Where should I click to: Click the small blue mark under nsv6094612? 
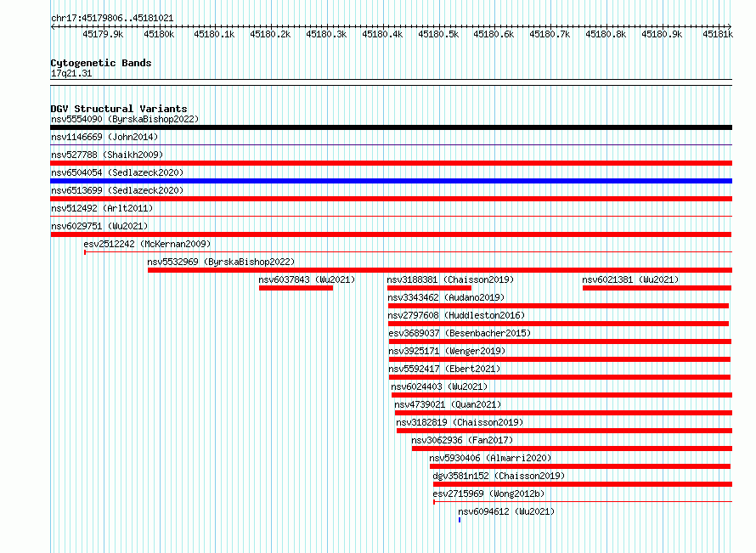point(460,520)
